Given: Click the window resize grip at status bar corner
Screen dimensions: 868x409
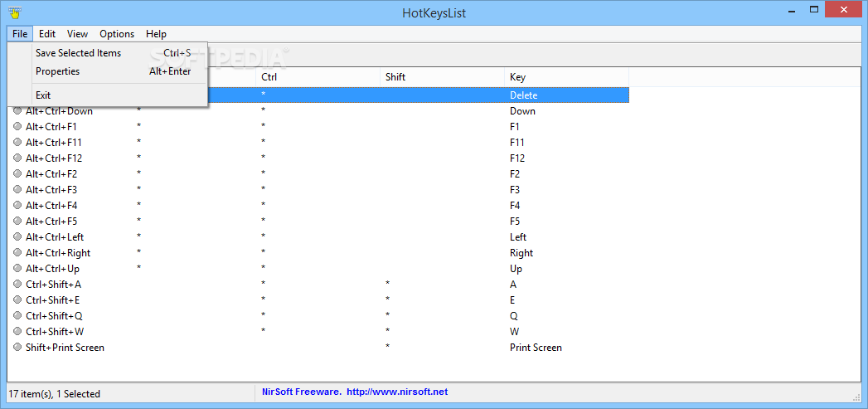Looking at the screenshot, I should point(856,396).
